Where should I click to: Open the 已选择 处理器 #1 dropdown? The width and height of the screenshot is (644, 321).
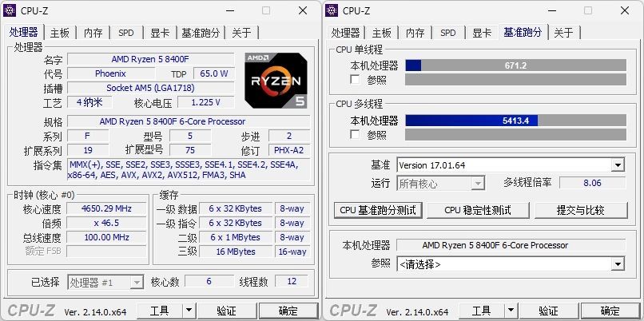[x=105, y=283]
